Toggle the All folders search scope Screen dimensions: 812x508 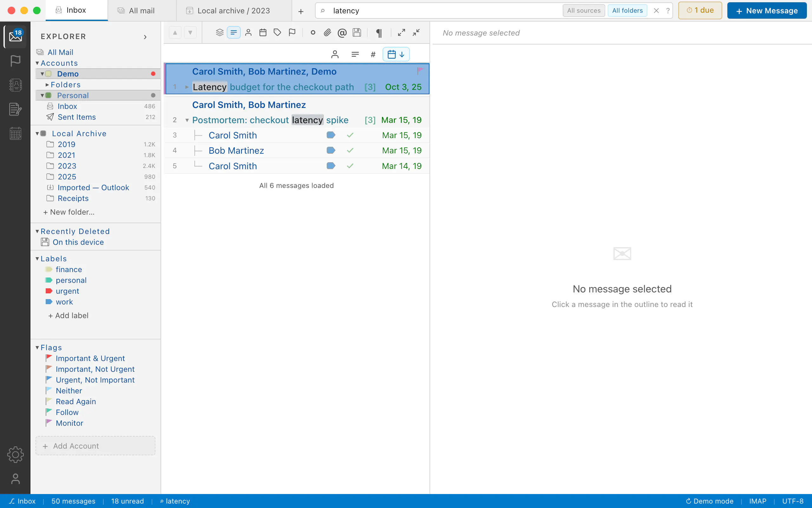pyautogui.click(x=627, y=11)
